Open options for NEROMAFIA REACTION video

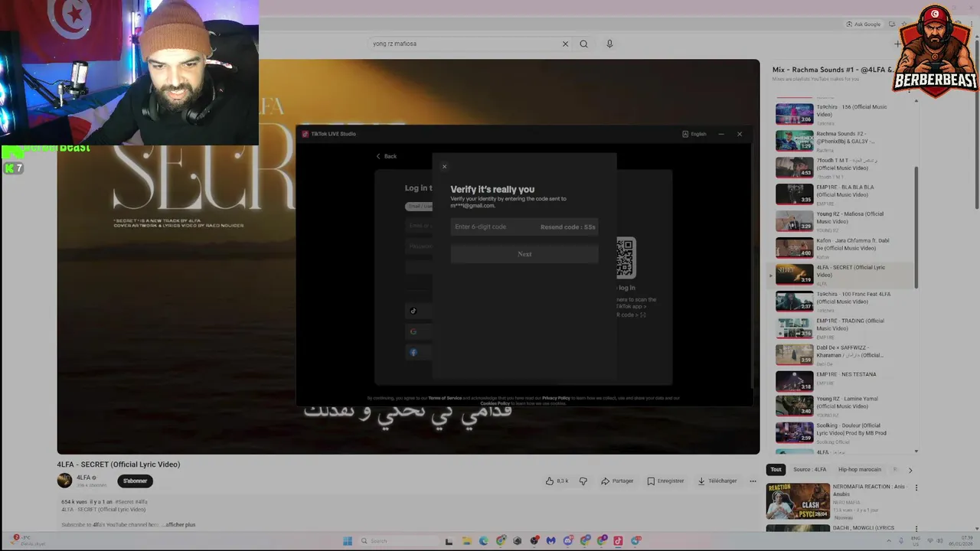(x=916, y=487)
